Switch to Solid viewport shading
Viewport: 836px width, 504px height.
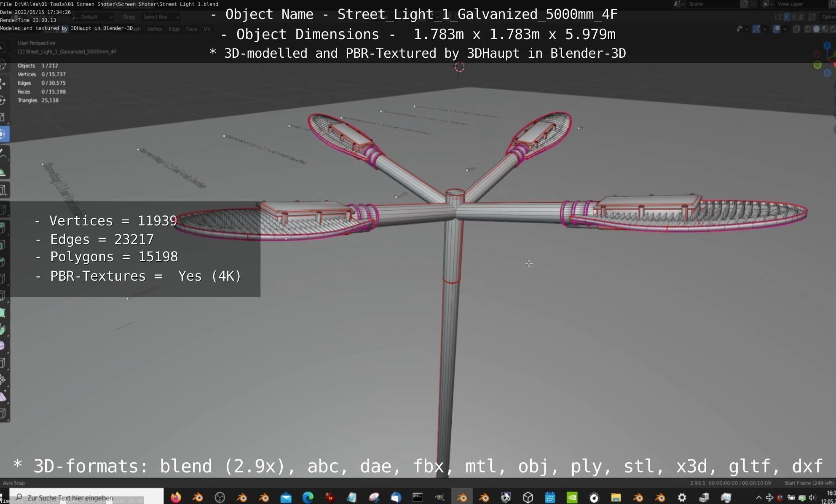[816, 29]
